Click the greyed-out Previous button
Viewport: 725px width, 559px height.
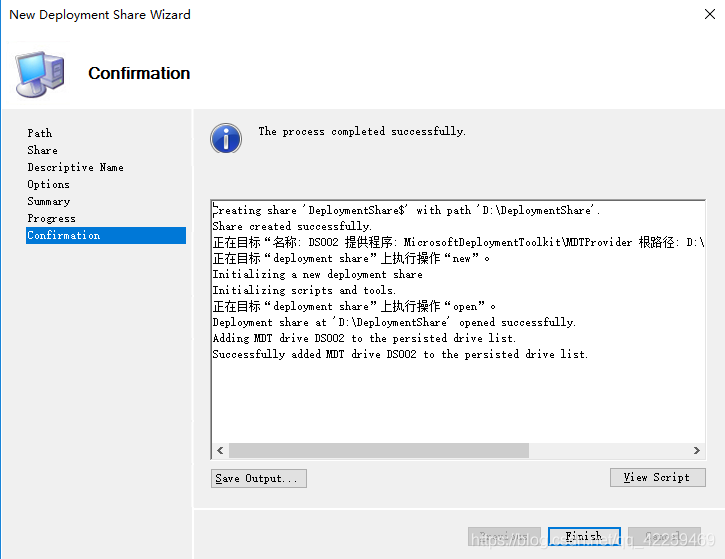tap(504, 537)
